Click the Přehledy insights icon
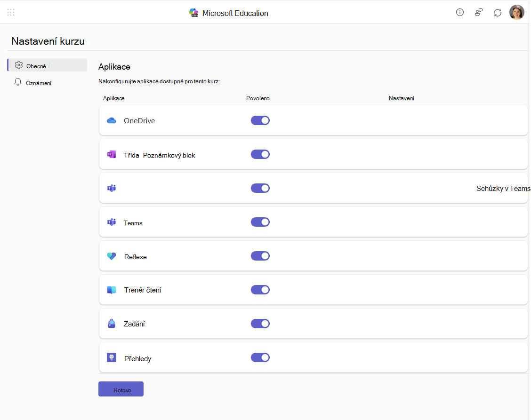 [x=112, y=358]
